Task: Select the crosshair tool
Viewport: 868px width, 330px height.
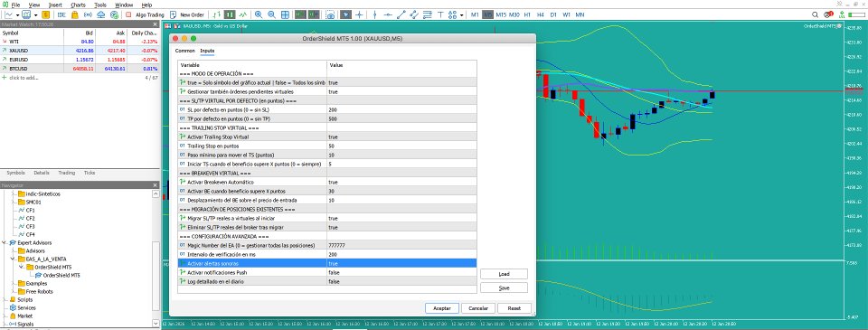Action: [x=359, y=14]
